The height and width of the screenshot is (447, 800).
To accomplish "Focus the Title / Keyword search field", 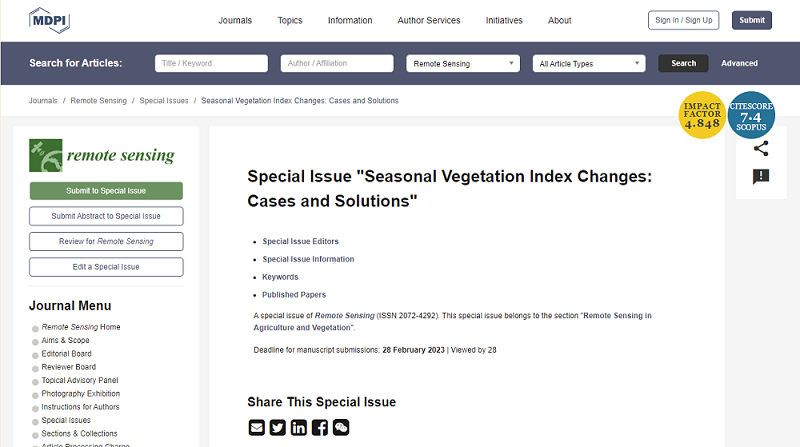I will [211, 64].
